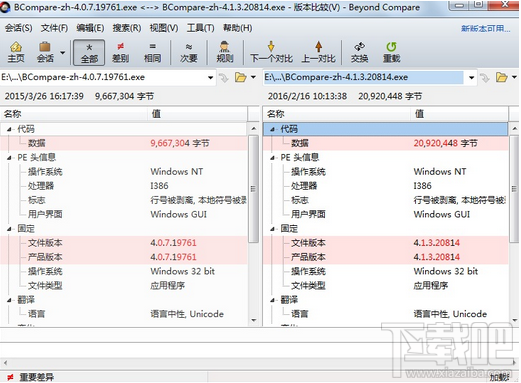Image resolution: width=521 pixels, height=383 pixels.
Task: Select right 用户界面 row Windows GUI
Action: tap(386, 214)
